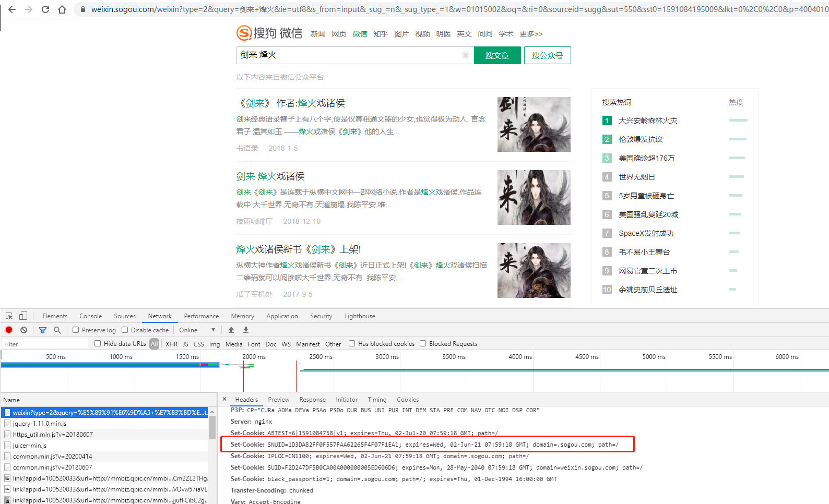The image size is (829, 504).
Task: Select request juicer-min.js
Action: pyautogui.click(x=30, y=445)
